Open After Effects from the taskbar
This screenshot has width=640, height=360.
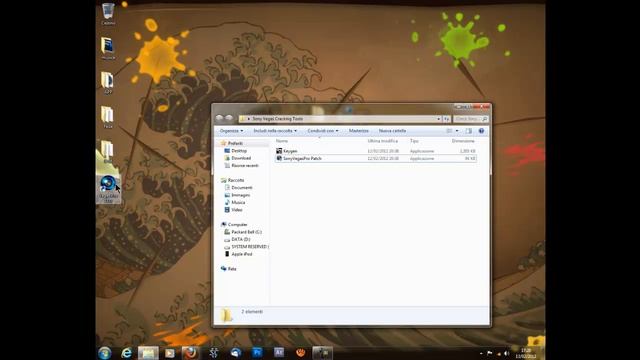(279, 353)
